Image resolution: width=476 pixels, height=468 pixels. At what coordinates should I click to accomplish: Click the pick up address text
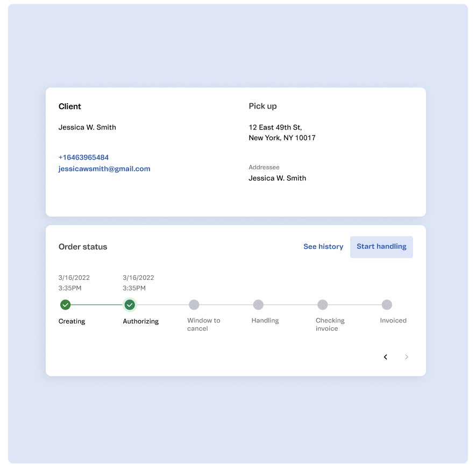pyautogui.click(x=282, y=133)
